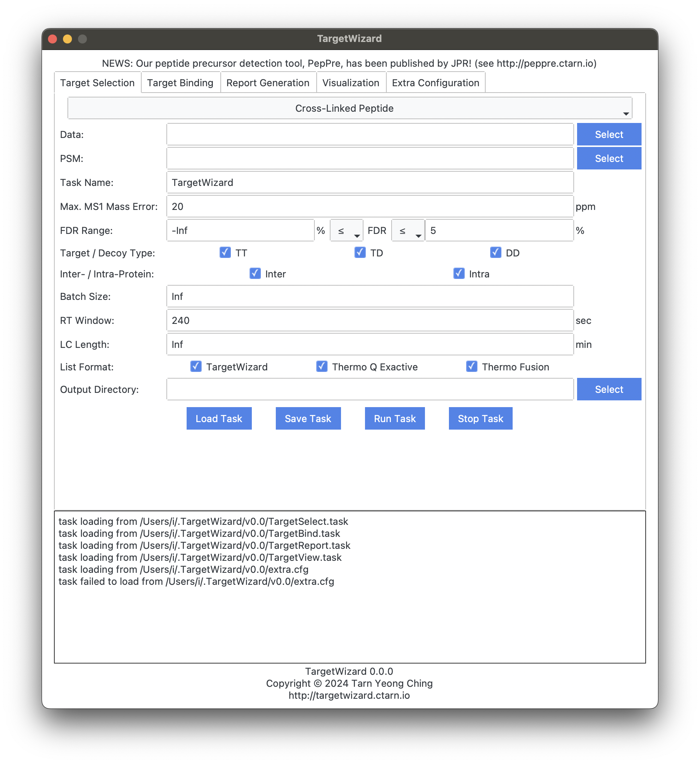
Task: Switch to the Visualization tab
Action: 351,82
